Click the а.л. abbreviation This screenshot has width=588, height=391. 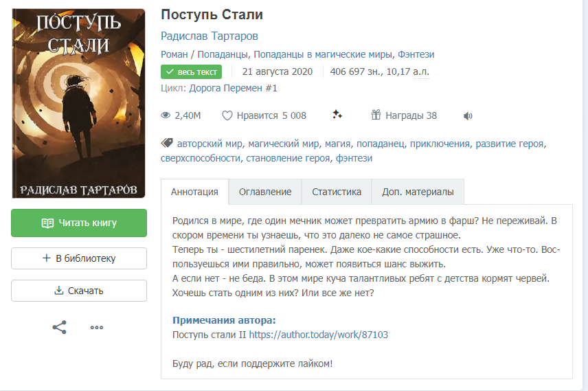pyautogui.click(x=421, y=71)
